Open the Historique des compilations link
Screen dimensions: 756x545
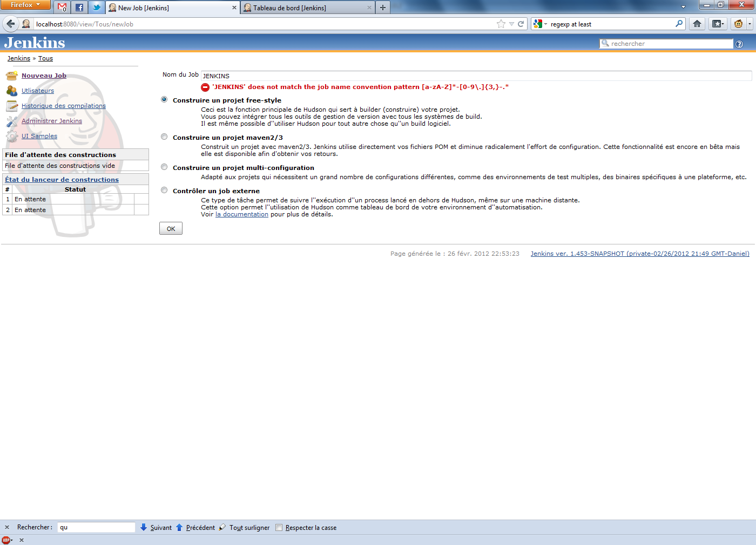(64, 106)
